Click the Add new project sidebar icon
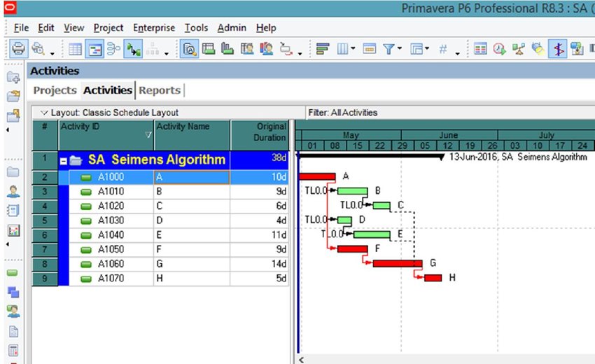 click(x=13, y=78)
